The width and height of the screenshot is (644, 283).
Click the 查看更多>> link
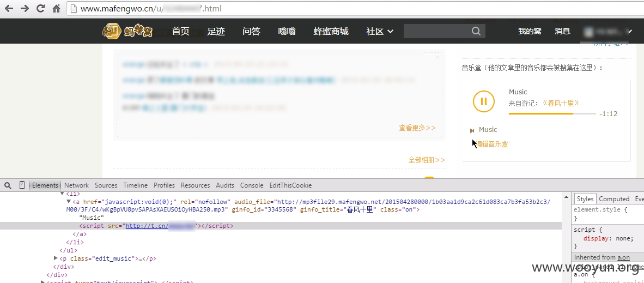[x=417, y=128]
